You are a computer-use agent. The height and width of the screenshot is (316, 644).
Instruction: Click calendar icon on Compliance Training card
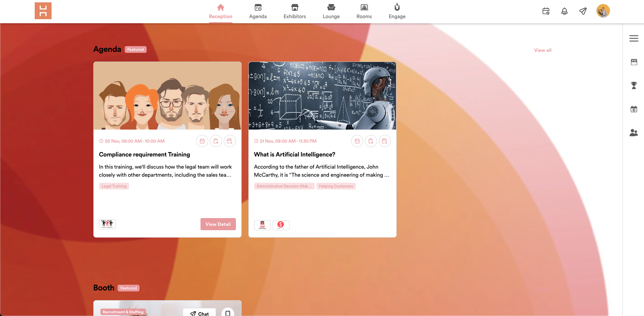click(202, 141)
